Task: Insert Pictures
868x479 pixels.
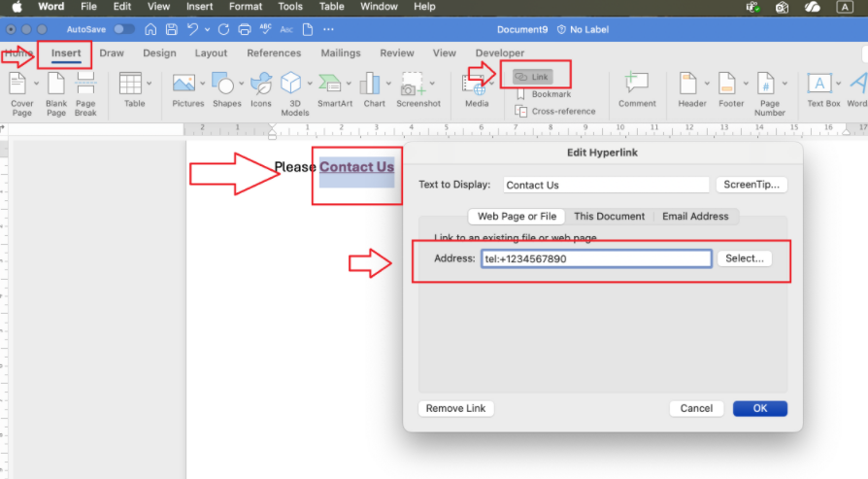Action: pos(187,90)
